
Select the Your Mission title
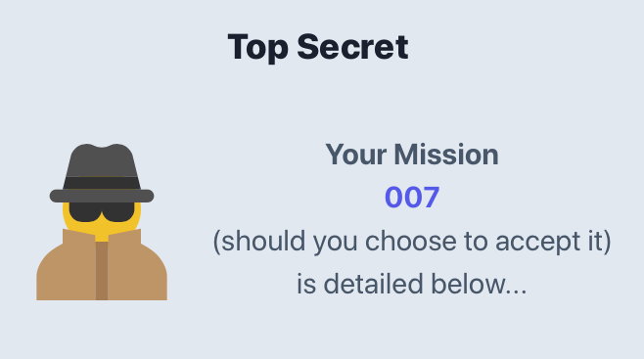click(412, 155)
